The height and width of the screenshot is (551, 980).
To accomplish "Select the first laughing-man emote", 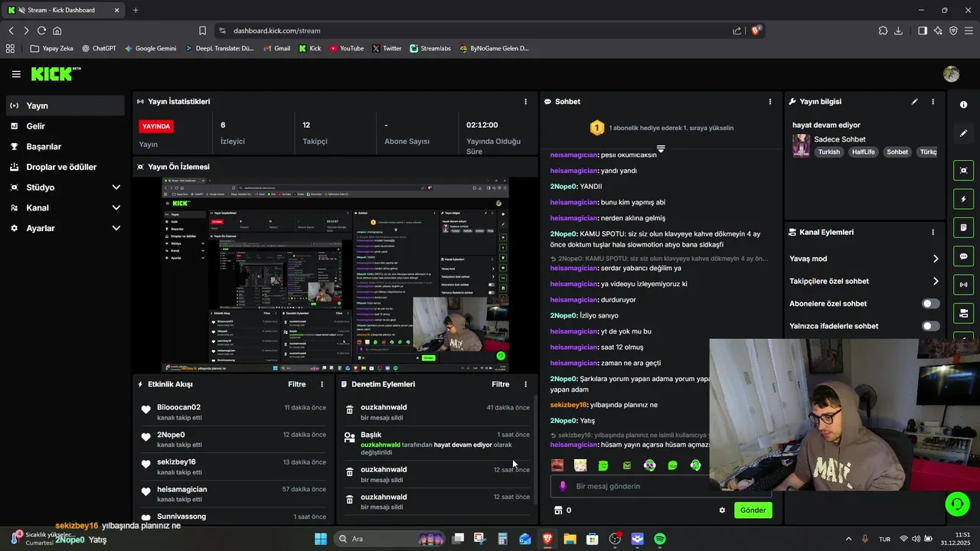I will point(557,465).
